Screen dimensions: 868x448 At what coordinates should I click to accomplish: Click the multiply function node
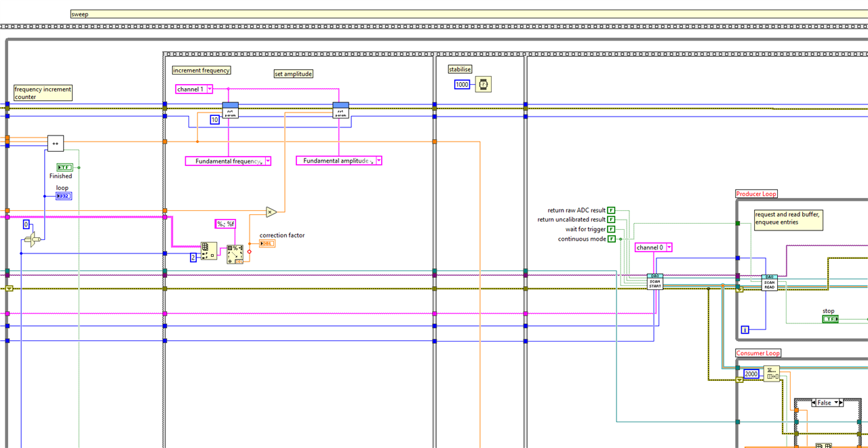tap(271, 211)
